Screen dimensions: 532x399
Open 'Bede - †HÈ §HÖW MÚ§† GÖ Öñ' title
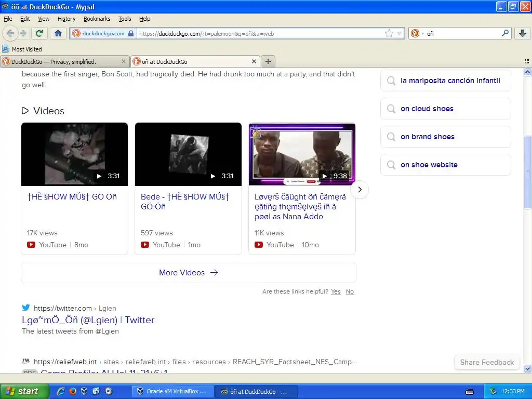[185, 202]
